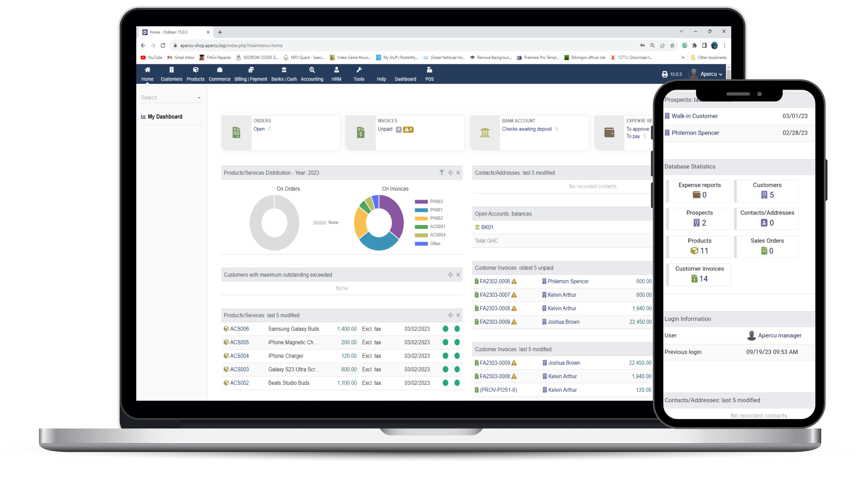Close the Customers maximum outstanding box

tap(458, 275)
